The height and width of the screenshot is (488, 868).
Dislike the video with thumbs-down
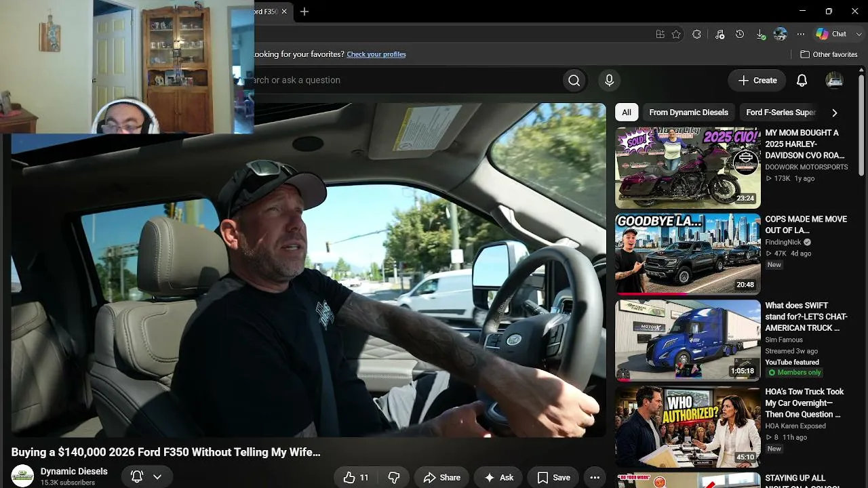click(x=394, y=478)
